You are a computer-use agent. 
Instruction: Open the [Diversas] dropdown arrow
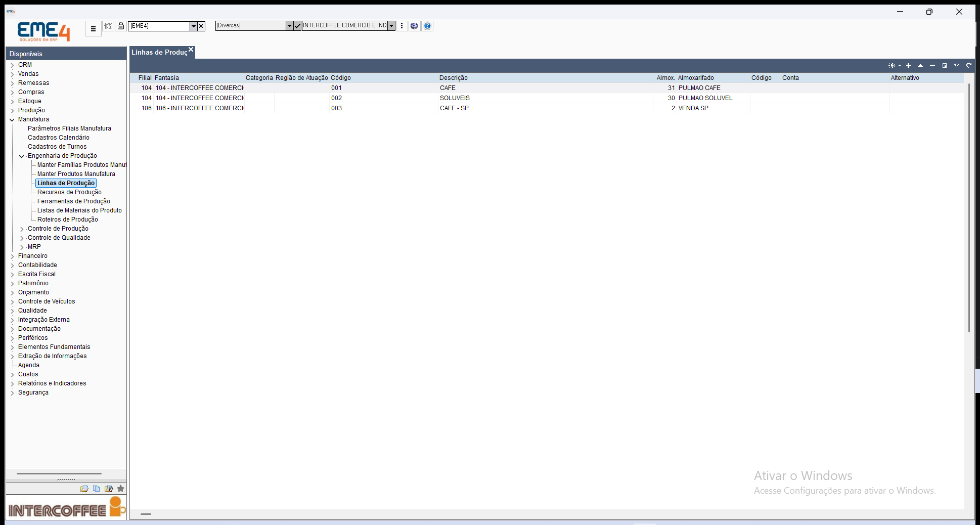[289, 26]
